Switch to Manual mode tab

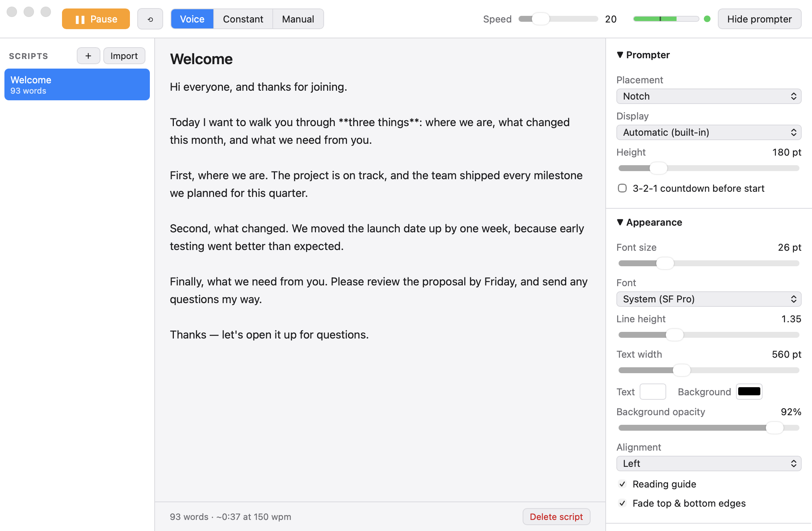click(x=298, y=19)
